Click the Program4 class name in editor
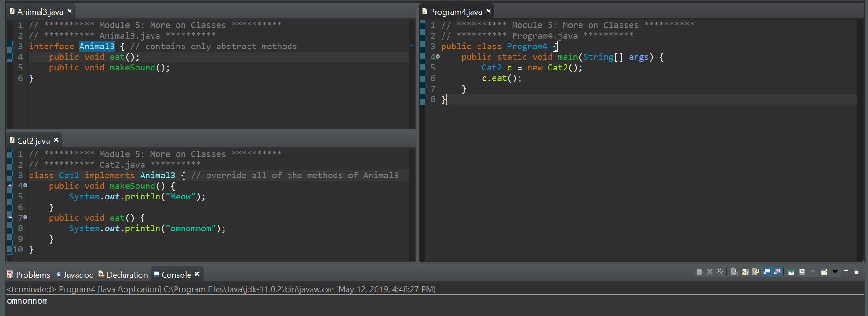The image size is (868, 316). [x=527, y=47]
